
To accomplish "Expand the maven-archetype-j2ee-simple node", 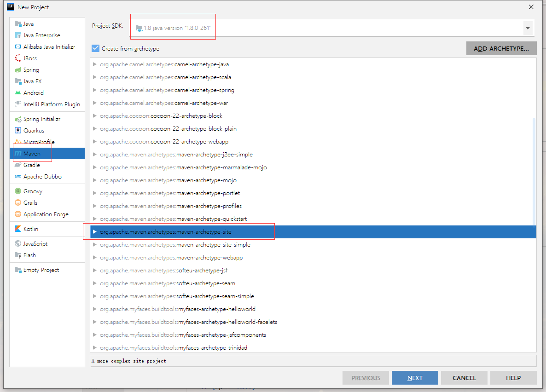I will tap(94, 154).
